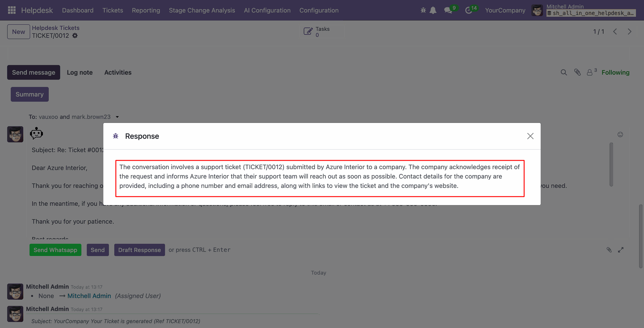Go to Helpdesk Tickets breadcrumb

point(56,28)
